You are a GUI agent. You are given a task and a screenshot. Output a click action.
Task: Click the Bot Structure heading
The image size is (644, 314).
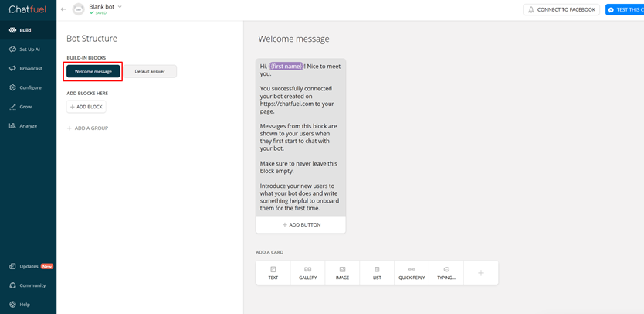point(92,38)
